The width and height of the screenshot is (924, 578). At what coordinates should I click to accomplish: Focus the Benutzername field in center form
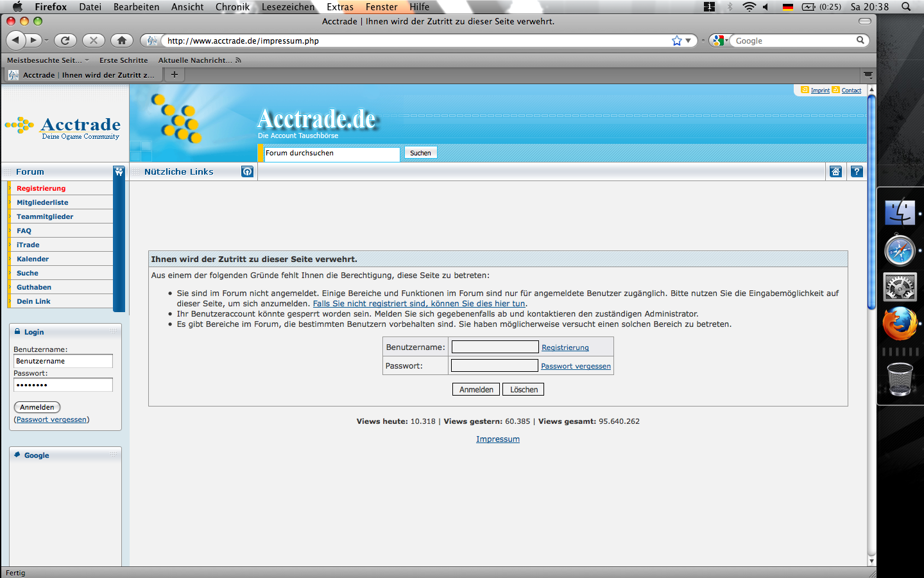coord(495,347)
